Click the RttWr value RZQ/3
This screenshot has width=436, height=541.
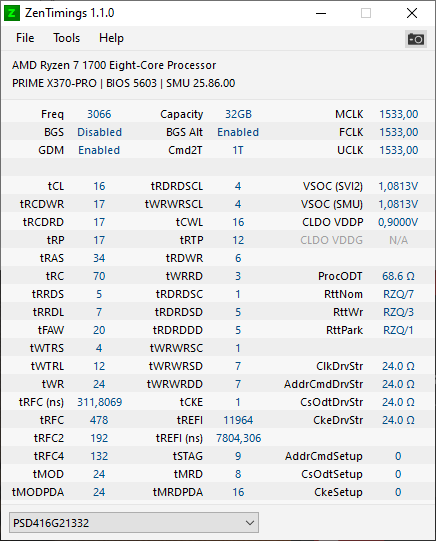(398, 312)
